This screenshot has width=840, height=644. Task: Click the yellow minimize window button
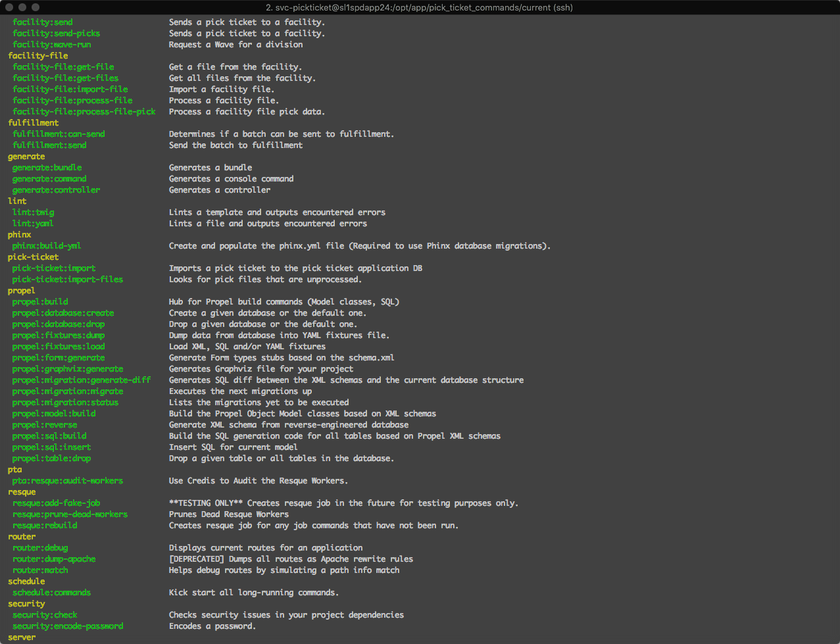pos(21,7)
